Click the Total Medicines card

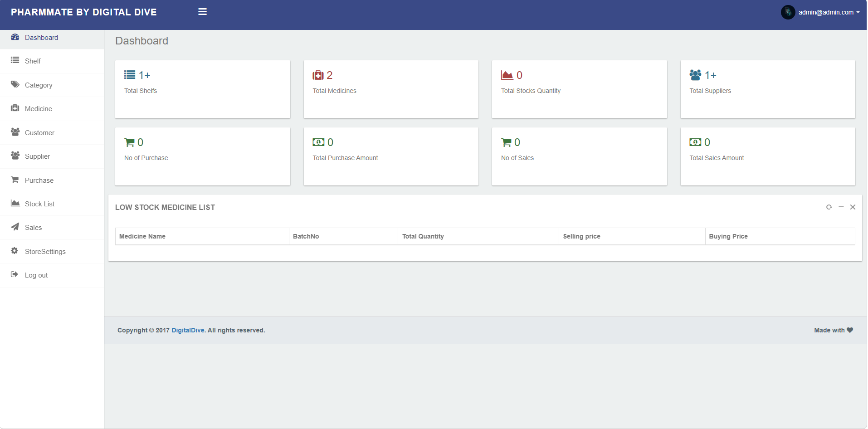coord(390,89)
